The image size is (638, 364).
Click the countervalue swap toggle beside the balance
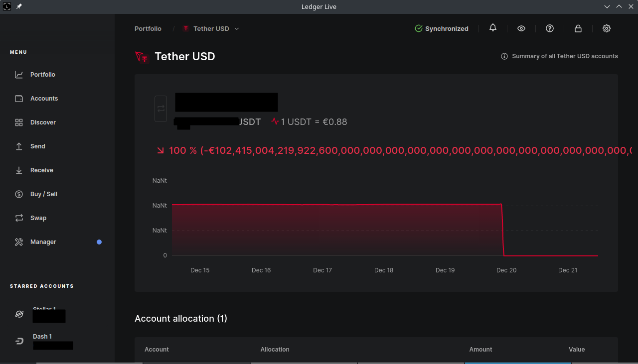tap(160, 108)
